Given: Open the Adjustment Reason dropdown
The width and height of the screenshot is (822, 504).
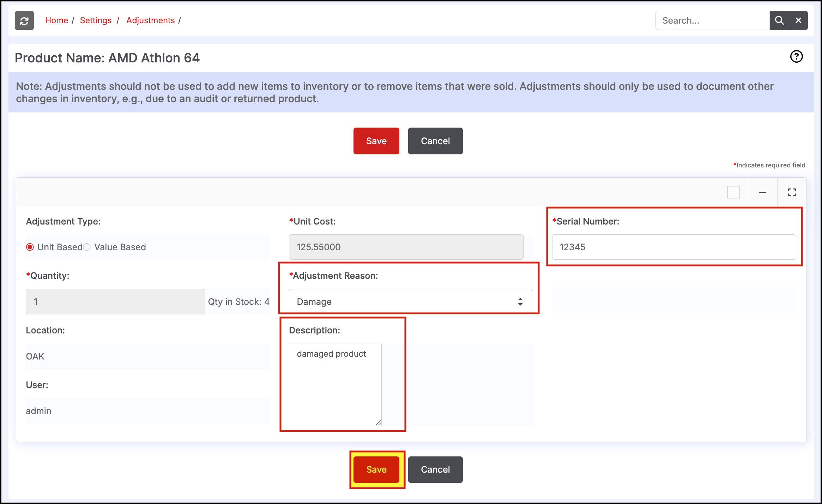Looking at the screenshot, I should pos(411,302).
